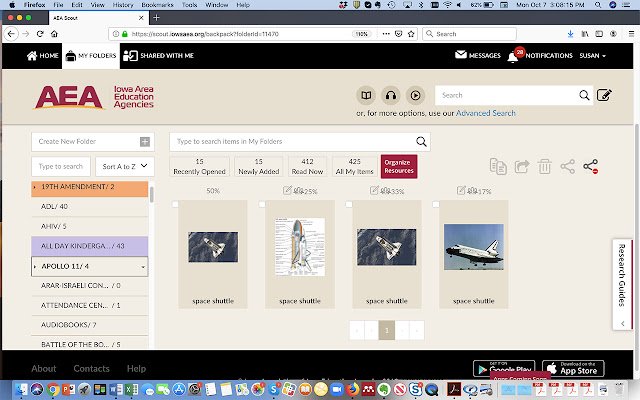Open a new browser tab with plus
This screenshot has height=400, width=640.
point(156,18)
